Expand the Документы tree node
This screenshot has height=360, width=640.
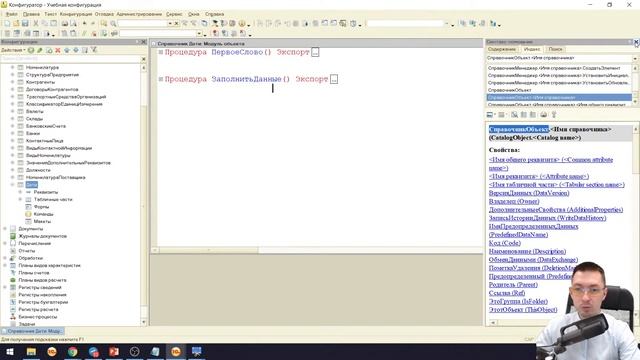tap(5, 229)
